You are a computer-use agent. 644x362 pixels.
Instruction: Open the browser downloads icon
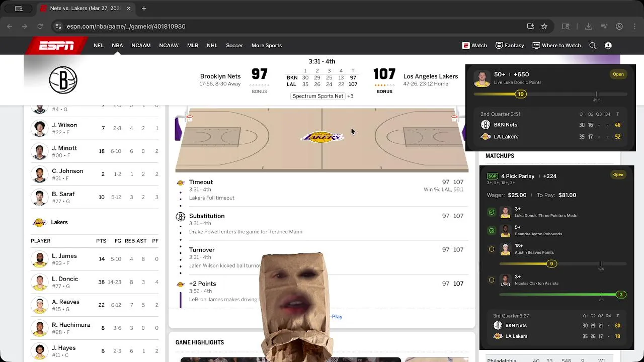(589, 26)
